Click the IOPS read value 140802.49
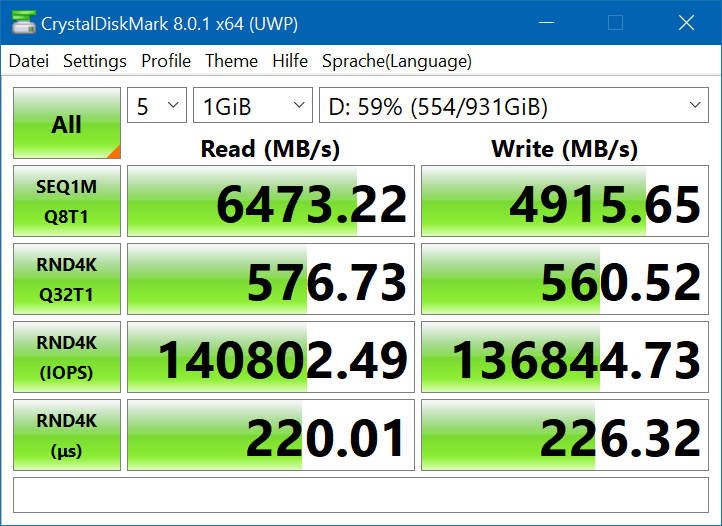Image resolution: width=722 pixels, height=526 pixels. pyautogui.click(x=271, y=357)
